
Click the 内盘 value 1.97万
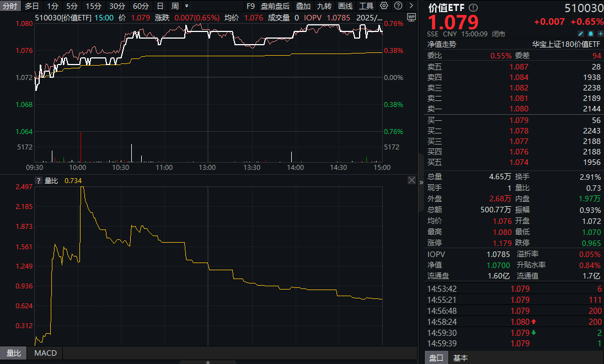[x=589, y=199]
